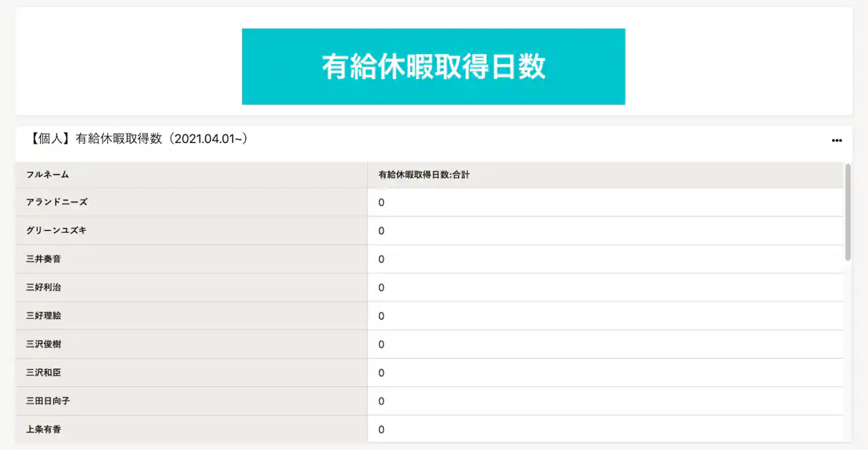This screenshot has height=450, width=868.
Task: Open the record for 三井奏音
Action: pyautogui.click(x=44, y=259)
